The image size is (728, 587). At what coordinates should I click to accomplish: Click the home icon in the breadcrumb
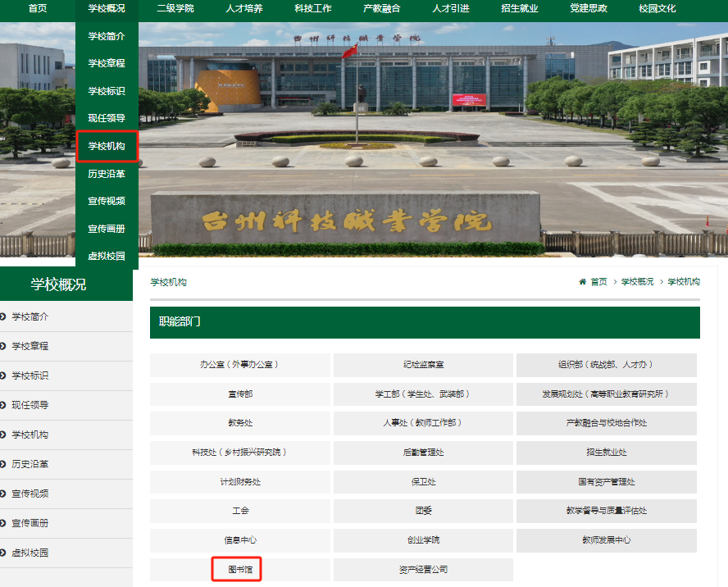click(x=582, y=281)
